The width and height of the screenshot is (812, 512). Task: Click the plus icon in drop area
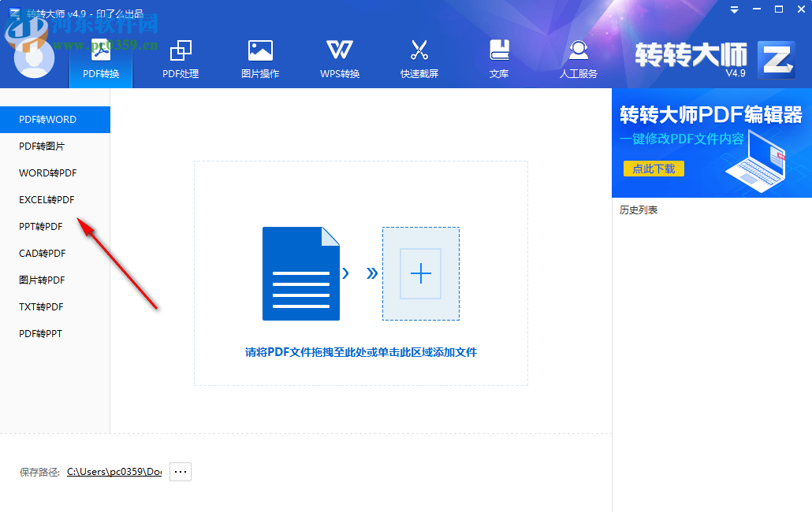coord(420,273)
